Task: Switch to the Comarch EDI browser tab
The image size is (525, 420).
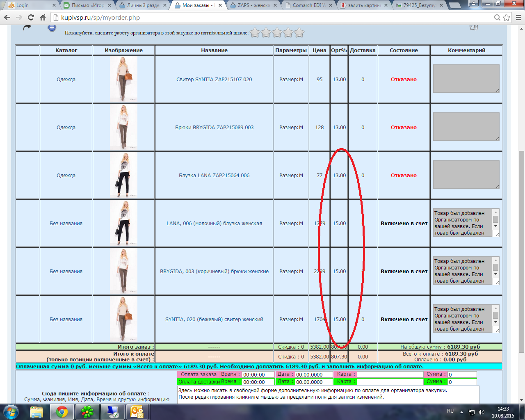Action: 308,5
